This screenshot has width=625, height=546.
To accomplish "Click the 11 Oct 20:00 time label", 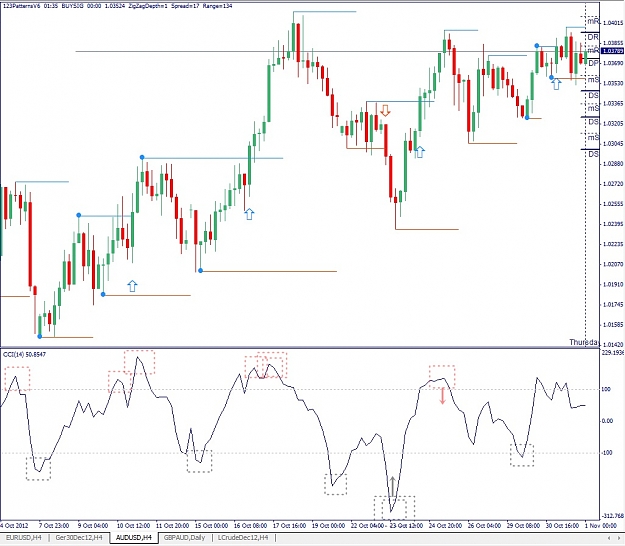I will pyautogui.click(x=172, y=526).
